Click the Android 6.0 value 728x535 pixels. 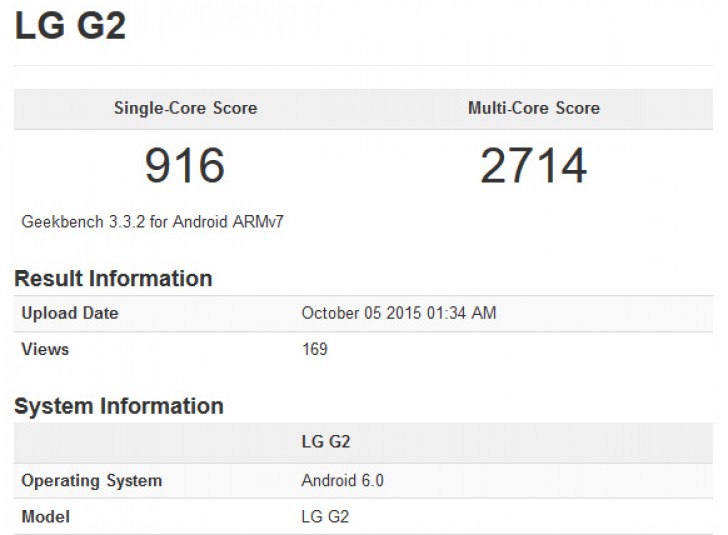[x=342, y=480]
